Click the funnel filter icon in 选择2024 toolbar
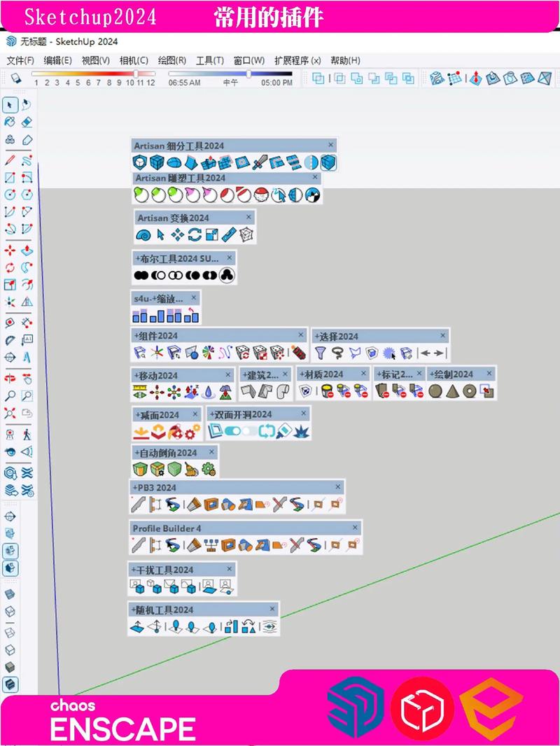This screenshot has width=560, height=746. coord(320,353)
